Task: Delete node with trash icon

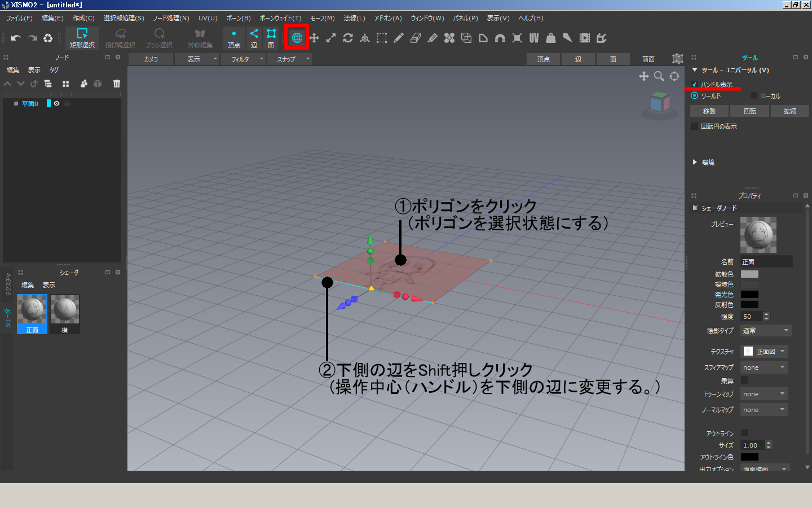Action: click(x=117, y=84)
